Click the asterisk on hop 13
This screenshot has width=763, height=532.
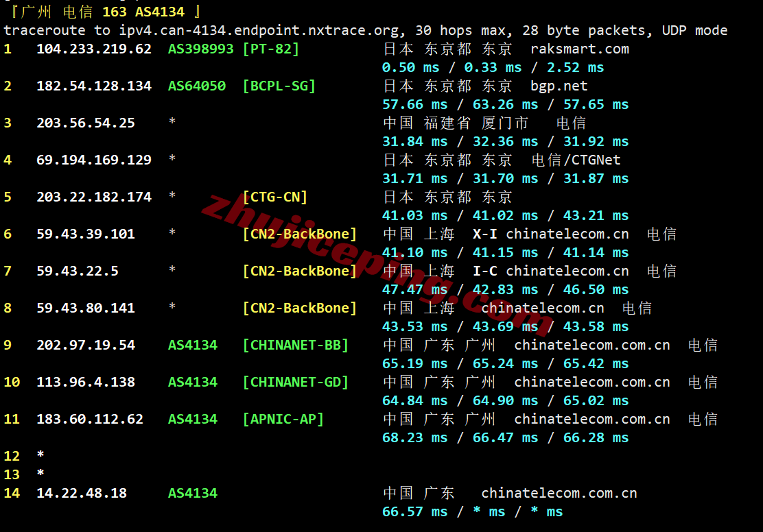coord(40,472)
